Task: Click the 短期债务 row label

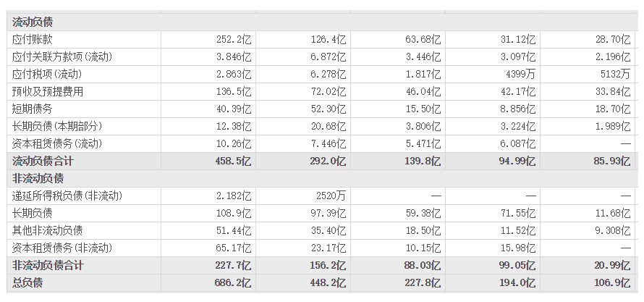Action: point(33,109)
